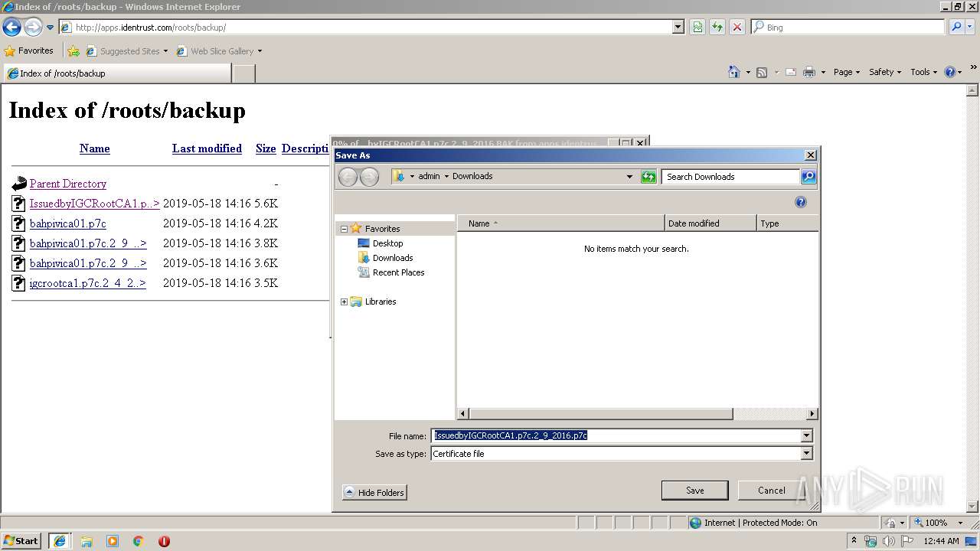Click the Home icon in command bar
Screen dimensions: 980x551
[734, 72]
